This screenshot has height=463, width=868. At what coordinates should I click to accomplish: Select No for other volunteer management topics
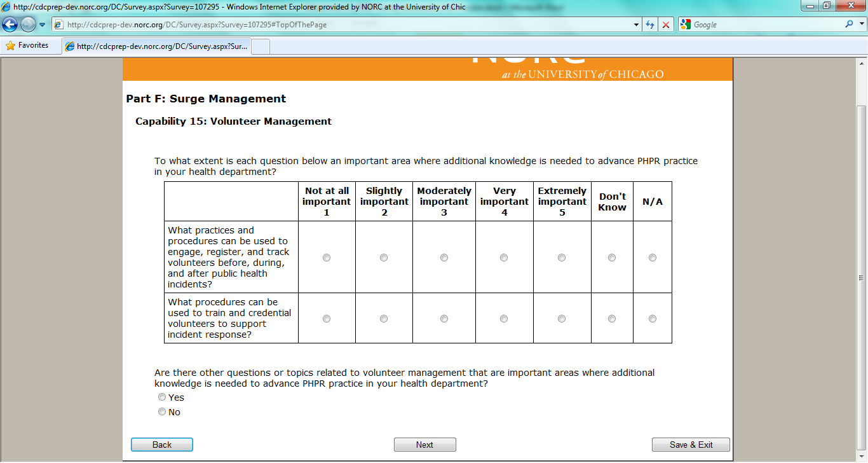[x=162, y=412]
